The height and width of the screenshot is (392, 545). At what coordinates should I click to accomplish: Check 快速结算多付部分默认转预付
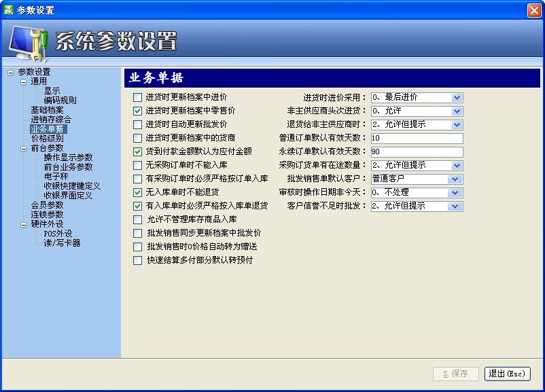138,260
